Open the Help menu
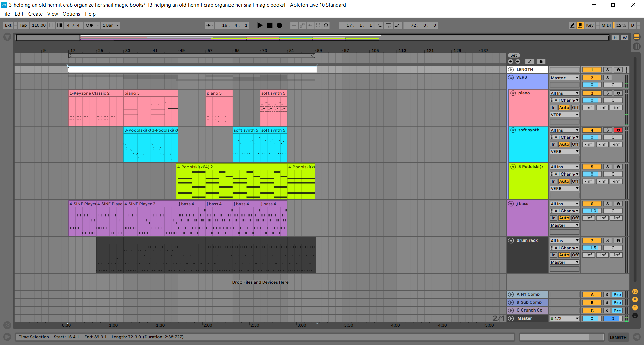The height and width of the screenshot is (345, 644). pos(90,14)
